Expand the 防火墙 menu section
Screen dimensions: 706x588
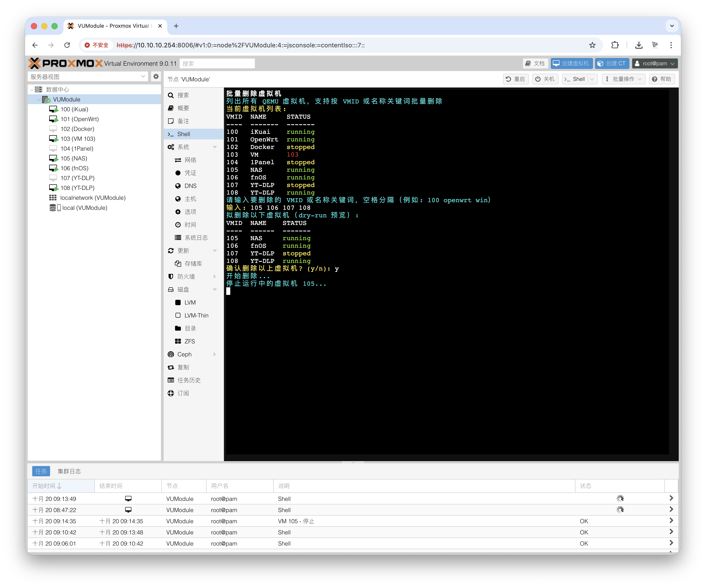[215, 277]
